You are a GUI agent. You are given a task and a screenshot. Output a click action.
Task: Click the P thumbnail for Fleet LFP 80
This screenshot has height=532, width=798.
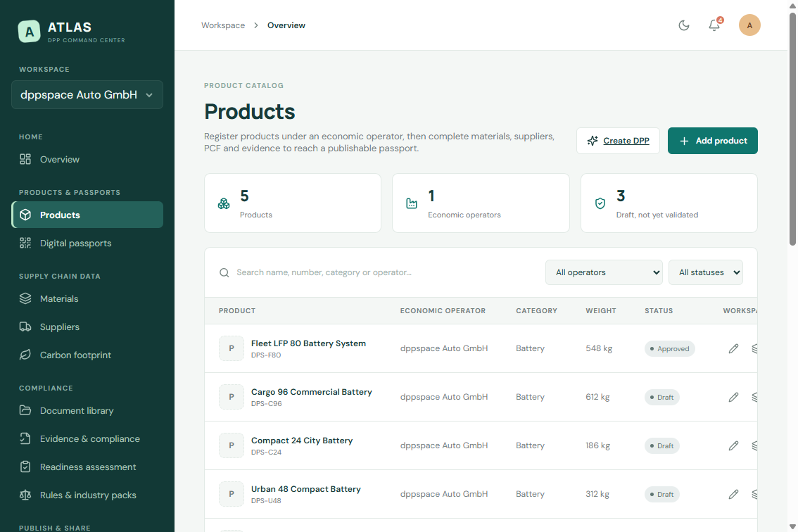coord(232,348)
